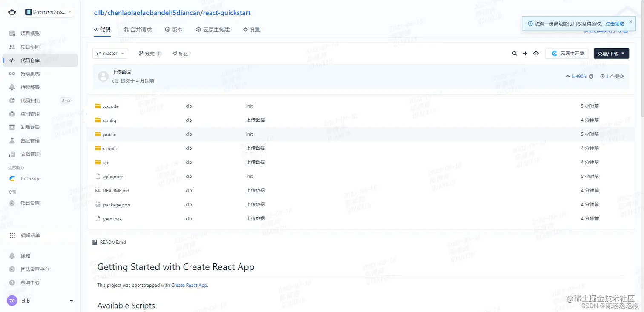This screenshot has width=644, height=312.
Task: Click the cllb user avatar
Action: click(12, 301)
